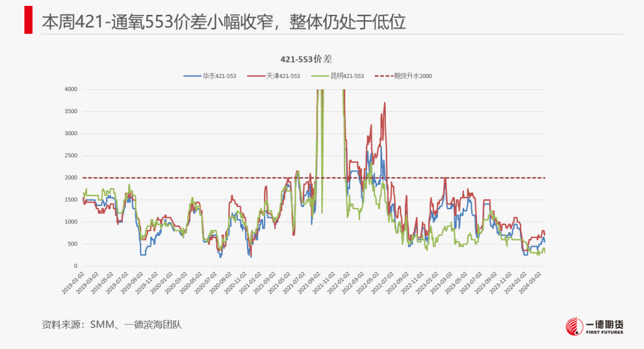Click the red accent bar beside the title
Viewport: 644px width, 349px height.
coord(29,20)
